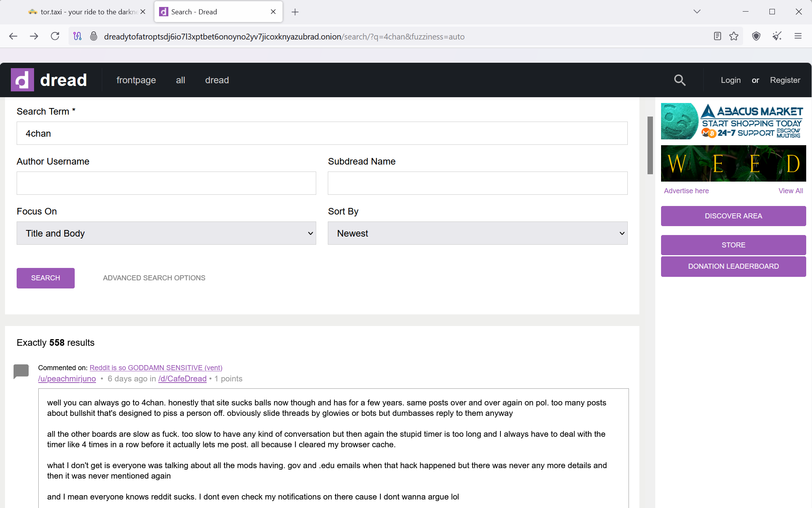Minimize the browser window
The image size is (812, 508).
746,12
